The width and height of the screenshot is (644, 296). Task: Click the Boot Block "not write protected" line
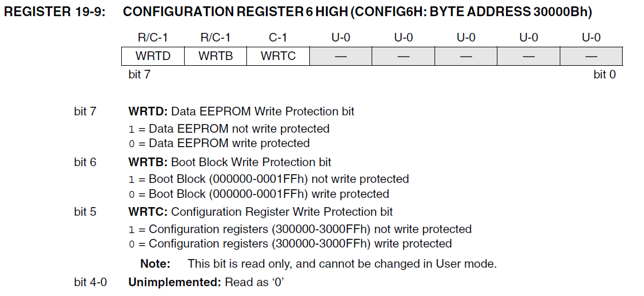269,179
